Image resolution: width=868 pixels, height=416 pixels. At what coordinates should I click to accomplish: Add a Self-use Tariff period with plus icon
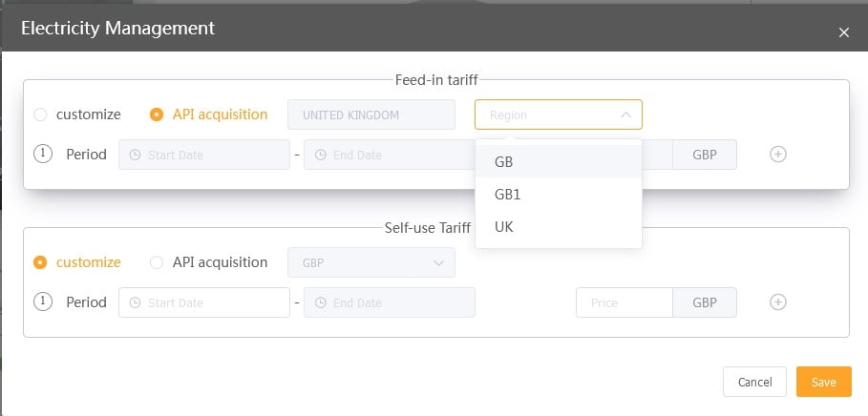[778, 302]
